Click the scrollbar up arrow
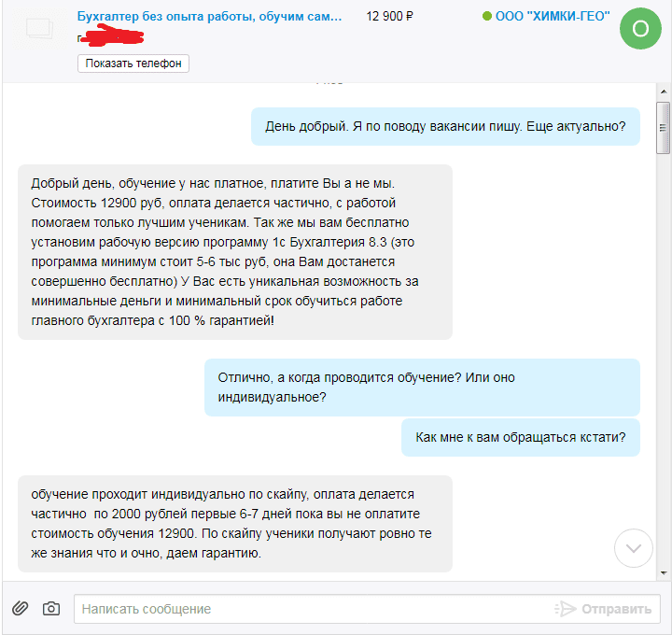Viewport: 672px width, 635px height. (664, 92)
